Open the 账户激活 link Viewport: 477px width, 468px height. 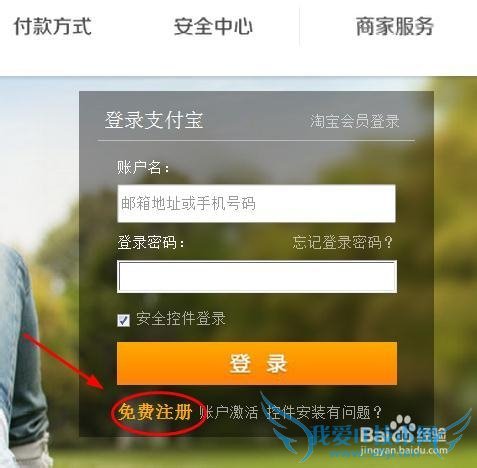[x=228, y=413]
